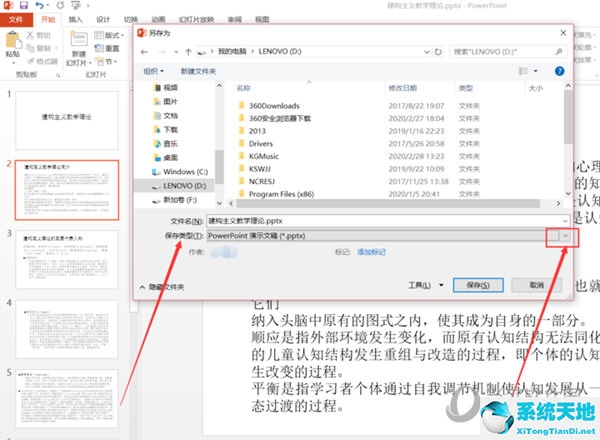This screenshot has height=440, width=600.
Task: Click the Save icon in quick access toolbar
Action: 24,5
